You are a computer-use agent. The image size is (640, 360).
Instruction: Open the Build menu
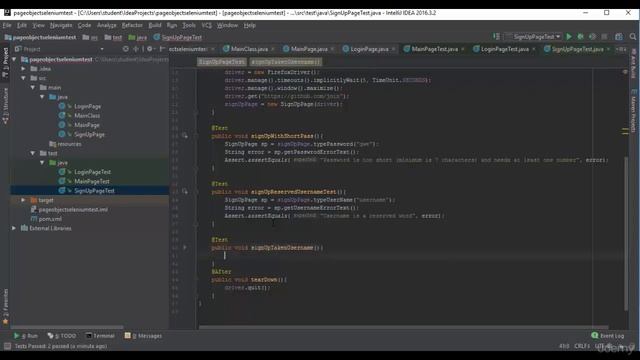pyautogui.click(x=155, y=25)
